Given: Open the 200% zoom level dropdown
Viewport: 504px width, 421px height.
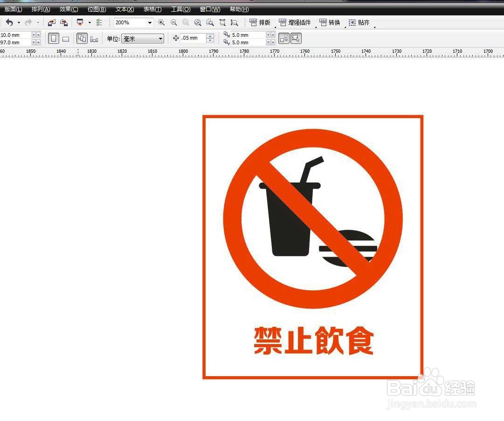Looking at the screenshot, I should pyautogui.click(x=150, y=22).
